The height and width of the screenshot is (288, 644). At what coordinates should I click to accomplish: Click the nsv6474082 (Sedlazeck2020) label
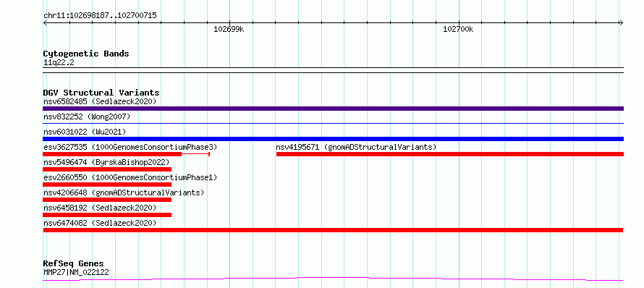[100, 223]
